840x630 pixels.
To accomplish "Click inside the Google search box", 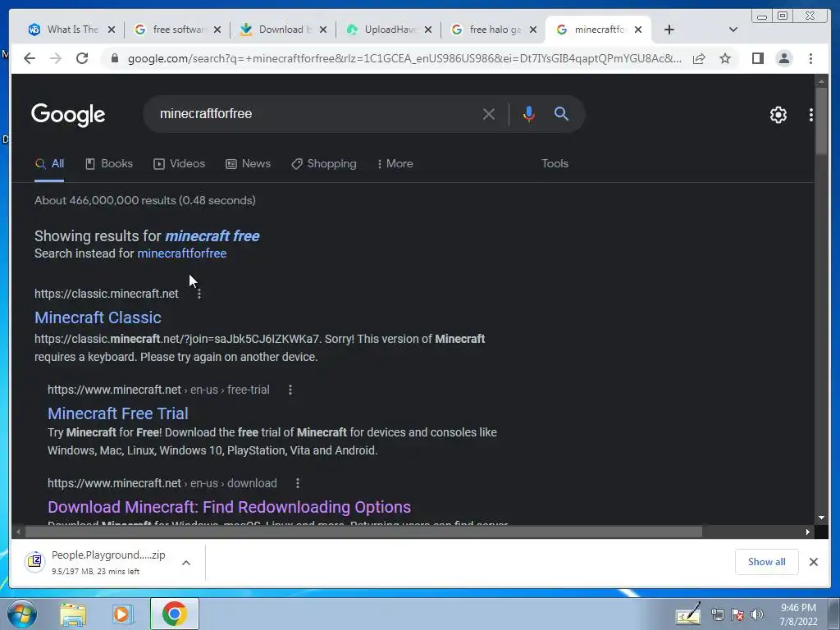I will (316, 114).
